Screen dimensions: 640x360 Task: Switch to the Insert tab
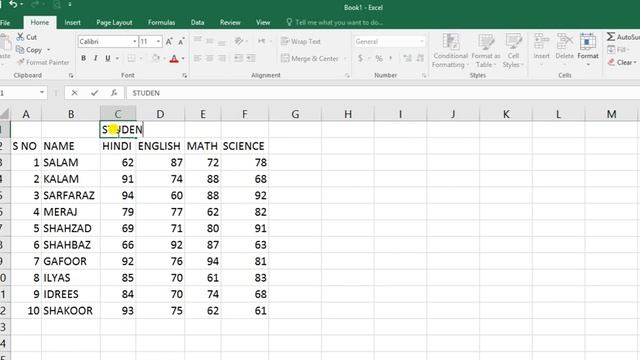(x=72, y=22)
